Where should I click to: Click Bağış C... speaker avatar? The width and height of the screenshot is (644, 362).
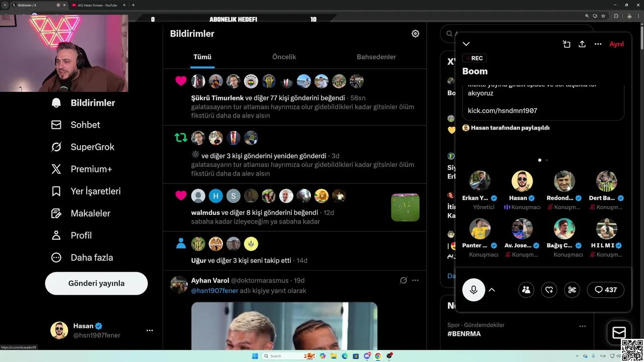coord(565,229)
